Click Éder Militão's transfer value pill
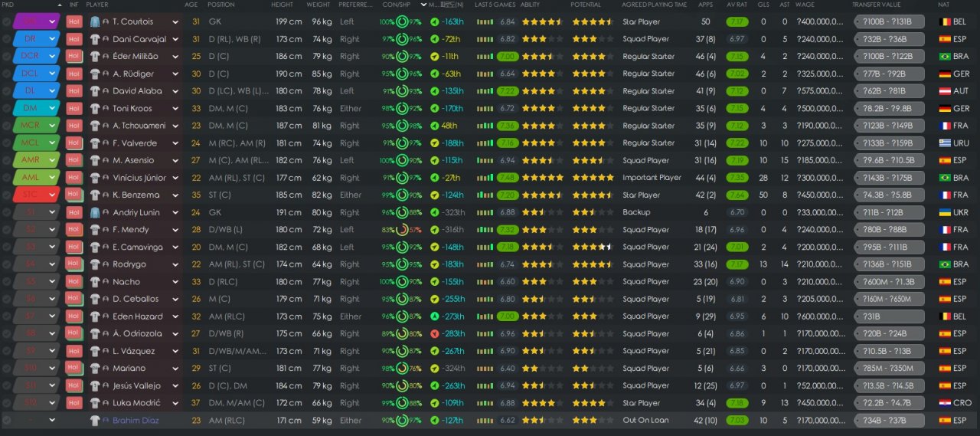980x436 pixels. point(888,57)
